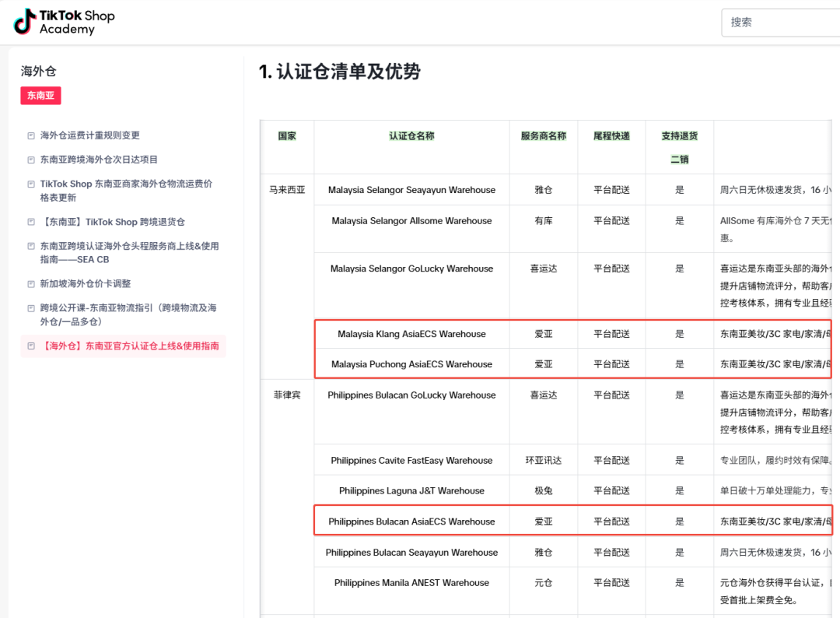Viewport: 840px width, 618px height.
Task: Click the 海外仓 sidebar heading
Action: [39, 71]
